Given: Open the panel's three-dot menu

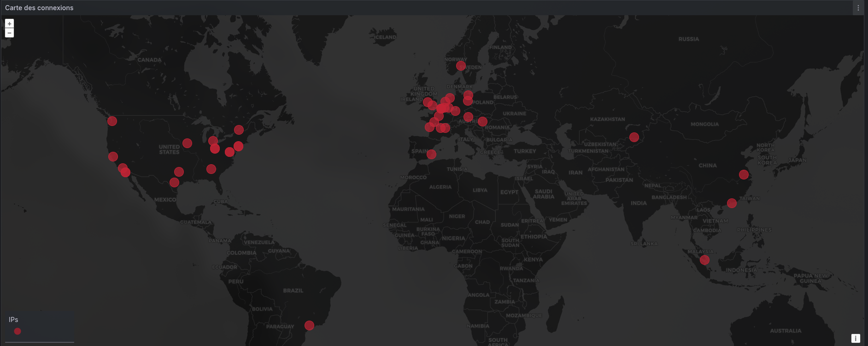Looking at the screenshot, I should tap(858, 8).
